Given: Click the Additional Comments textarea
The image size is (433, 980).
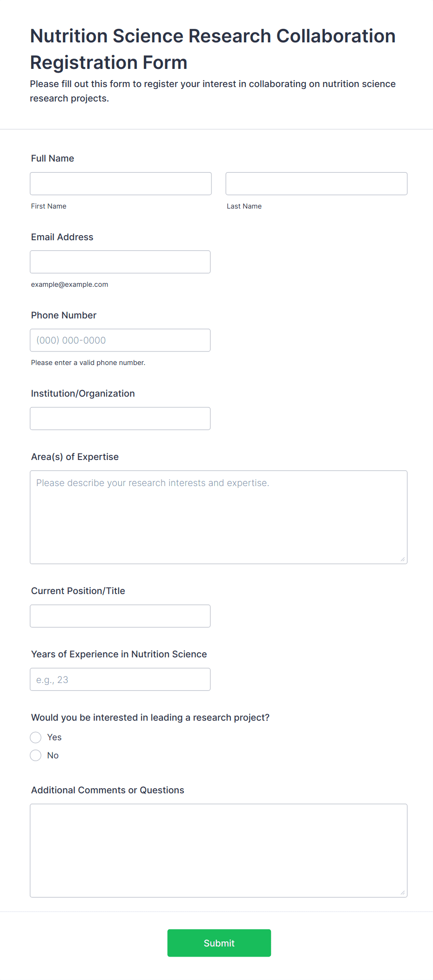Looking at the screenshot, I should point(218,850).
